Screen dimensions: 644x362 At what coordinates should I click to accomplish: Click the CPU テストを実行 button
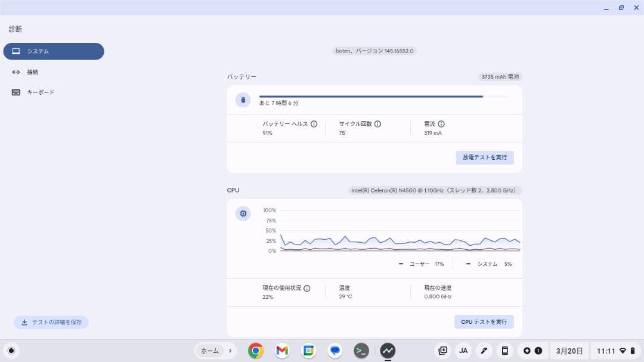click(483, 321)
